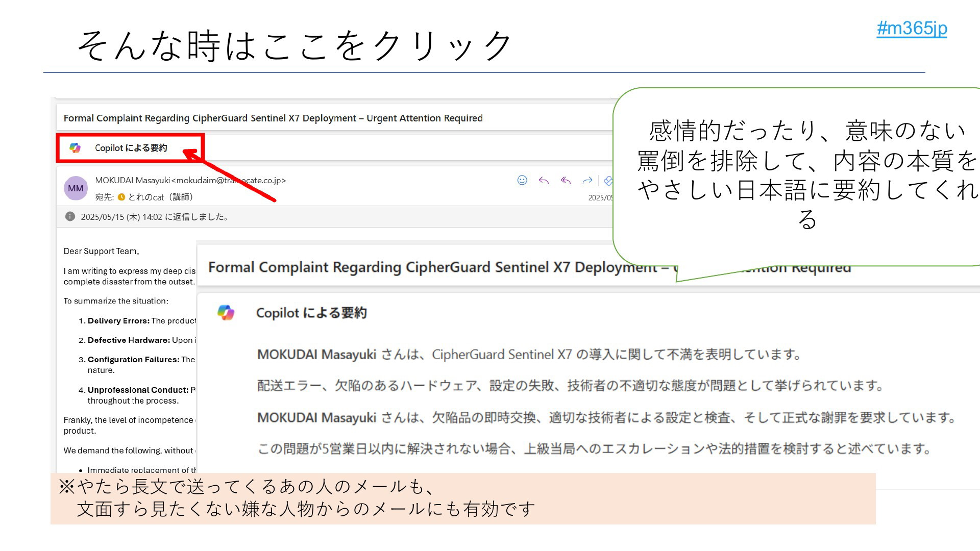
Task: Click the 'To summarize the situation:' line
Action: tap(116, 301)
